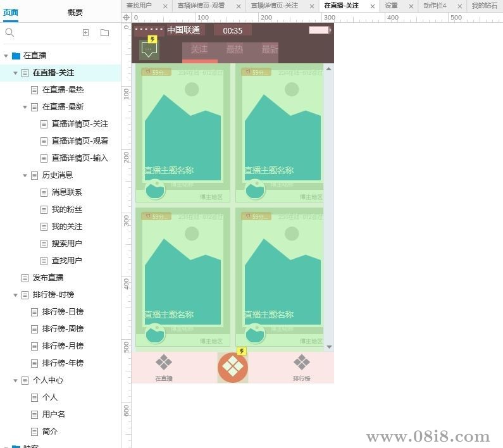Collapse the 个人中心 page group
This screenshot has height=448, width=503.
[x=16, y=380]
